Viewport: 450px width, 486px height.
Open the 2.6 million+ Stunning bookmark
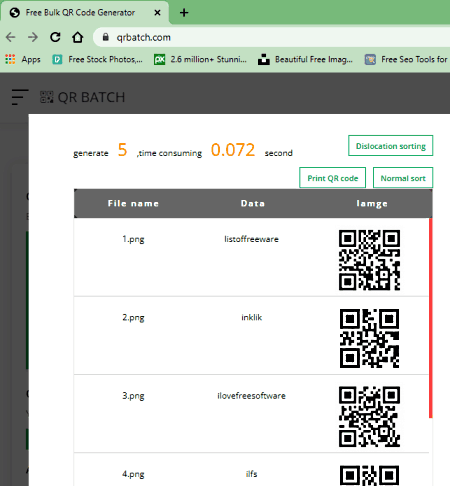[x=200, y=59]
